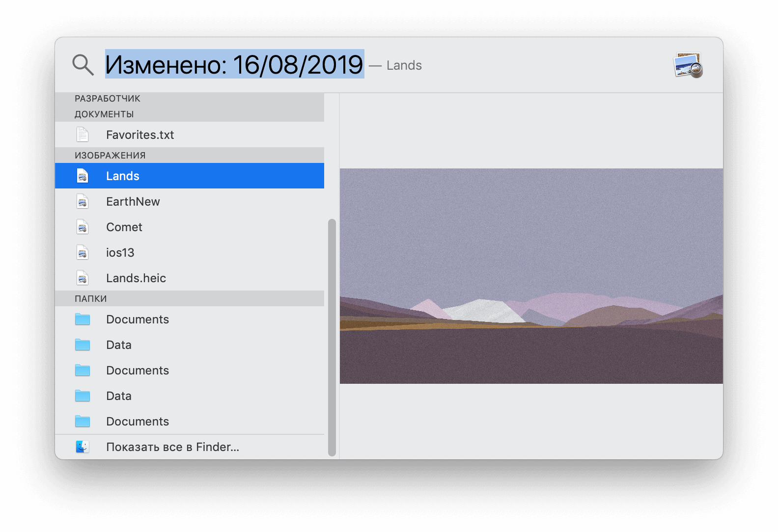
Task: Click the search field with Изменено: 16/08/2019
Action: click(234, 64)
